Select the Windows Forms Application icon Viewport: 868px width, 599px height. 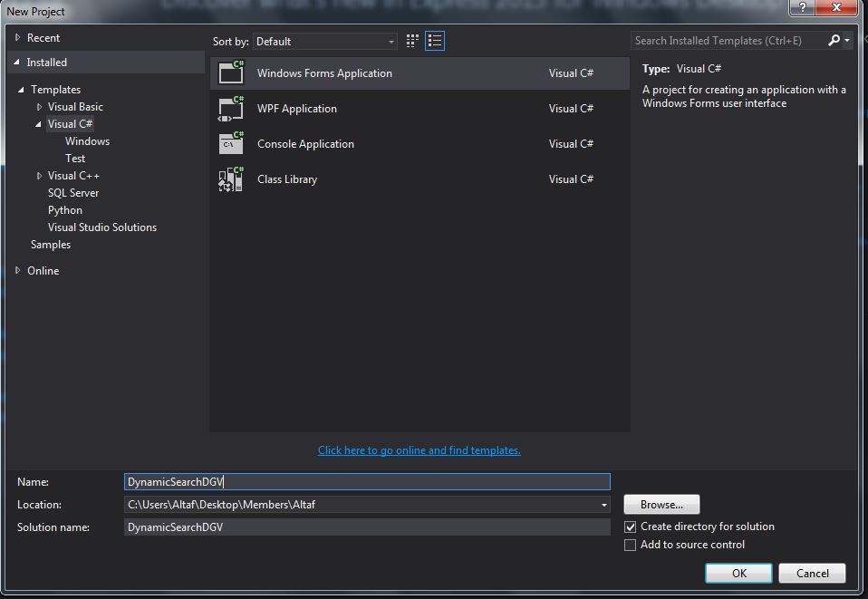pos(231,72)
